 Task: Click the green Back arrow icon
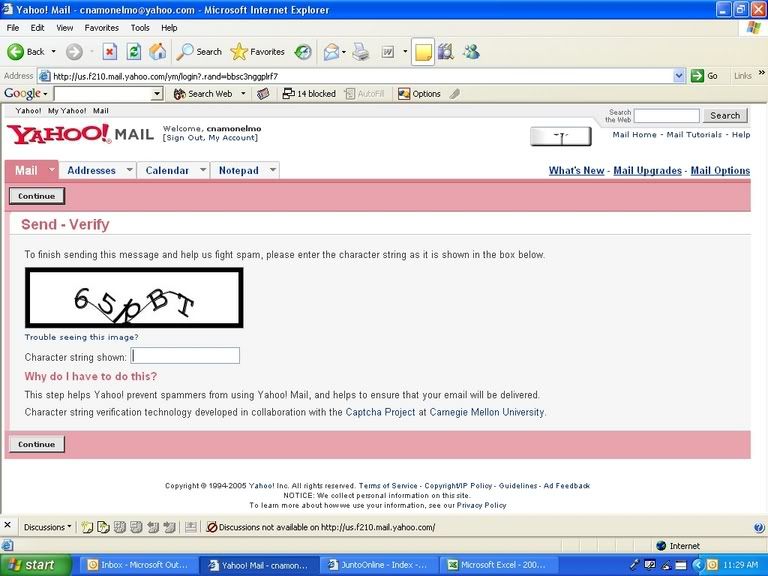tap(15, 51)
